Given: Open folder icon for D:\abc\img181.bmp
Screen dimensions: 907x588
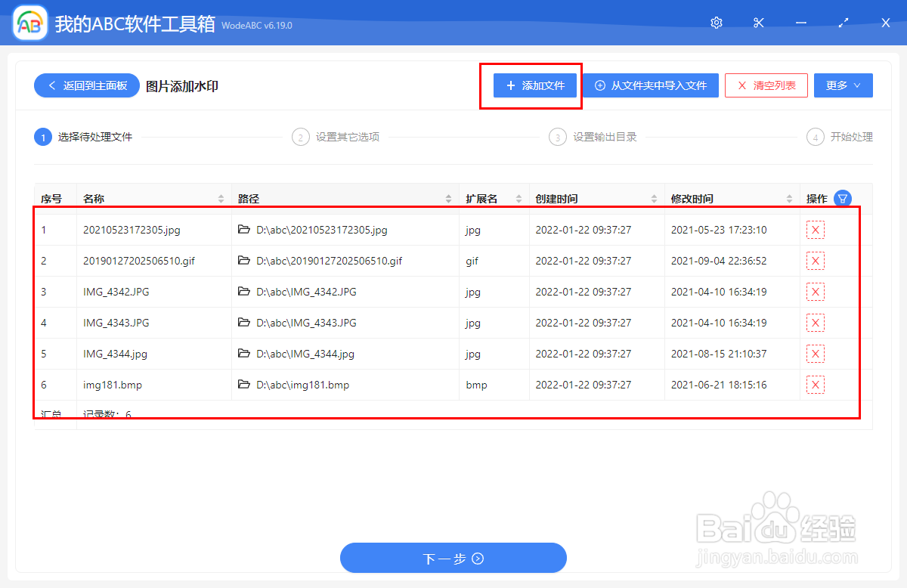Looking at the screenshot, I should coord(243,384).
